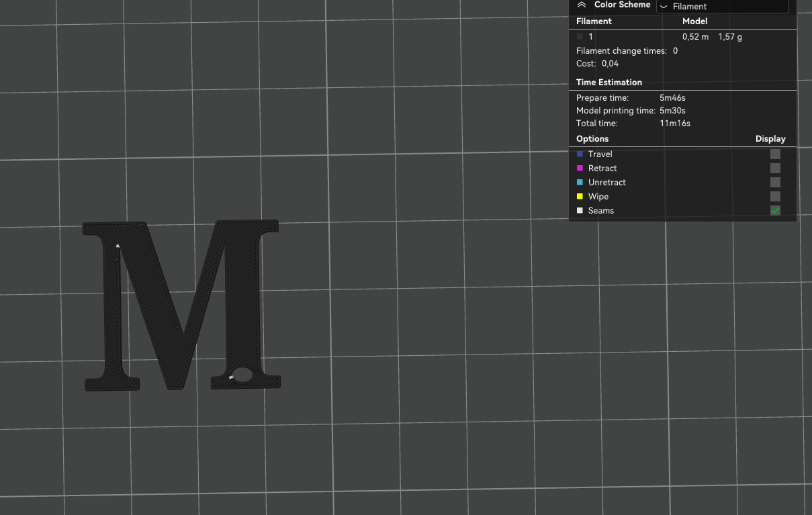Click the Cost: 0,04 entry
812x515 pixels.
click(x=597, y=64)
